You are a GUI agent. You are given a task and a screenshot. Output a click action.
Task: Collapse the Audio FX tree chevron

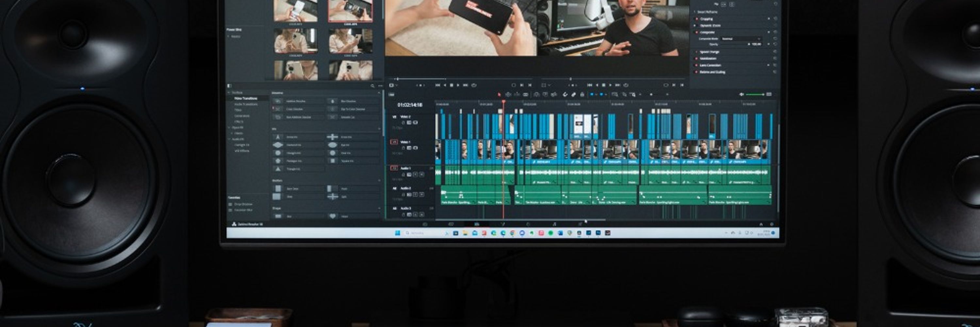(x=229, y=139)
